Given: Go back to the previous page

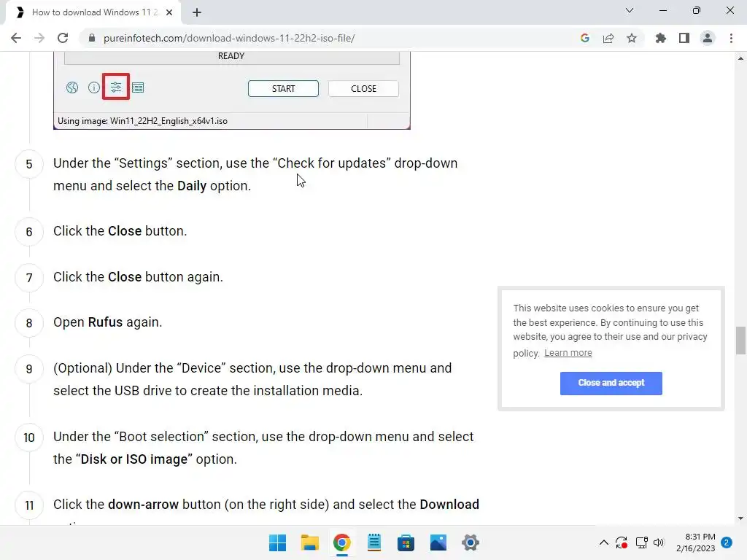Looking at the screenshot, I should point(16,38).
